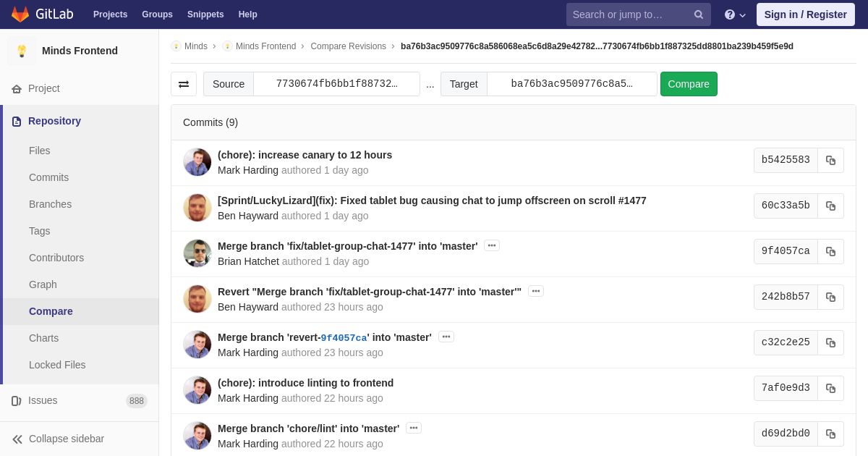Click Sign in / Register button
The height and width of the screenshot is (456, 868).
(806, 14)
